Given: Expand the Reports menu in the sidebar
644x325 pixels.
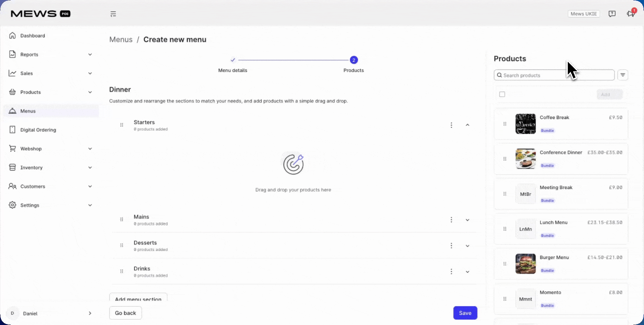Looking at the screenshot, I should [x=90, y=55].
